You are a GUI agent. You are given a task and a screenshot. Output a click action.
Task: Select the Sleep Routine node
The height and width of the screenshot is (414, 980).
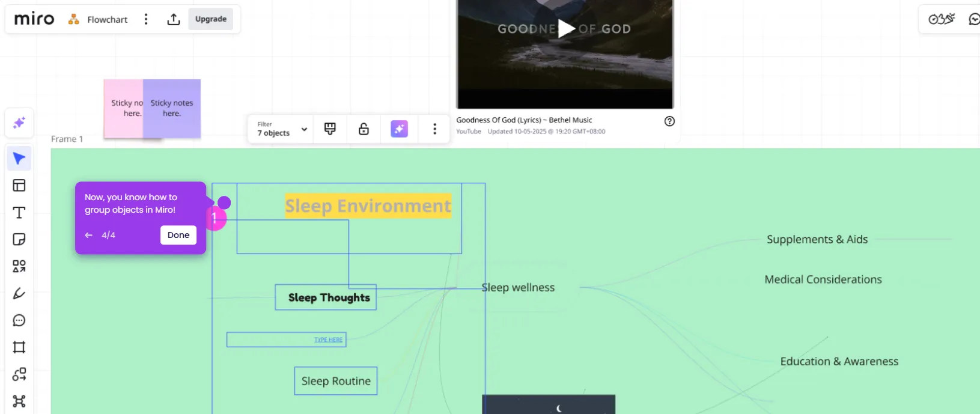click(x=336, y=381)
